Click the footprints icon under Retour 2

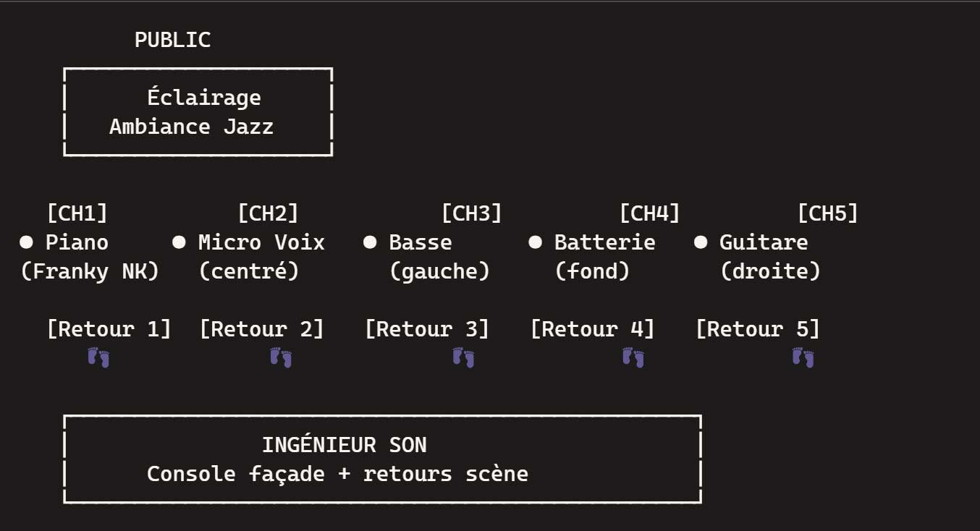click(x=281, y=357)
